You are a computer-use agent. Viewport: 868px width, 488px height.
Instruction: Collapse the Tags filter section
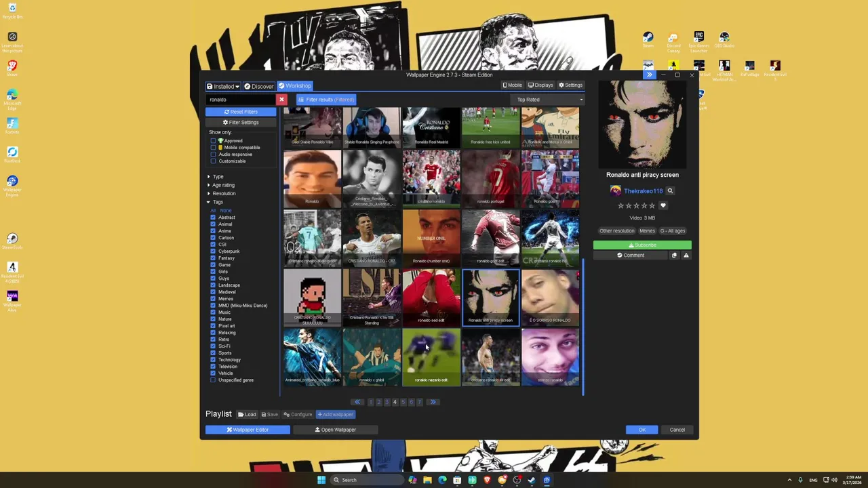(216, 202)
